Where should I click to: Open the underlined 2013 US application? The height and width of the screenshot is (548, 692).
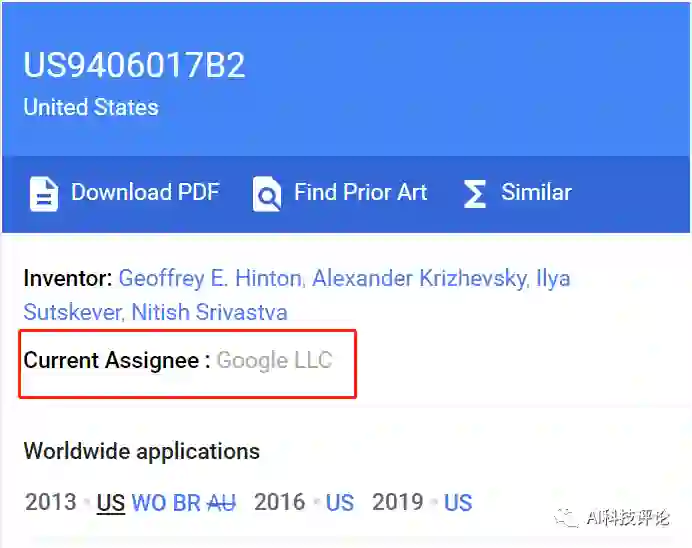111,502
